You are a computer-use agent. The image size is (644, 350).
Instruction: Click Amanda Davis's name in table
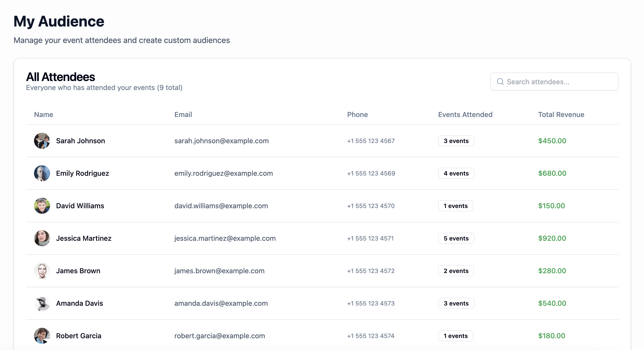pyautogui.click(x=80, y=303)
